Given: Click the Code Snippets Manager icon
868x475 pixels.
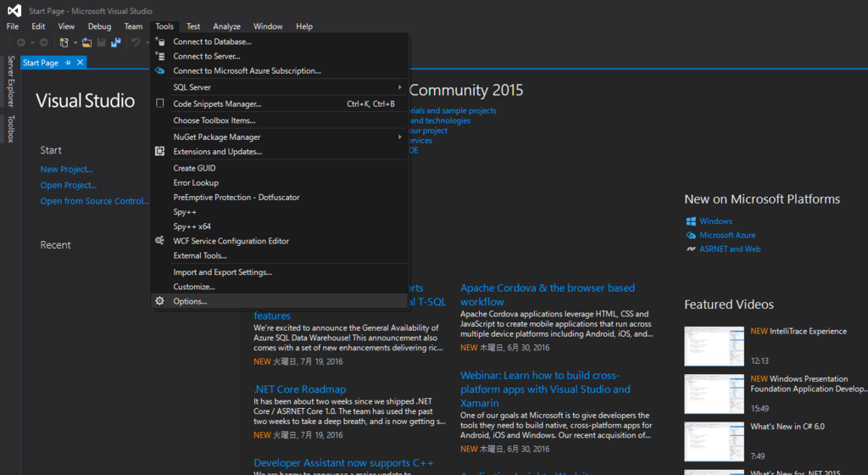Looking at the screenshot, I should tap(160, 103).
